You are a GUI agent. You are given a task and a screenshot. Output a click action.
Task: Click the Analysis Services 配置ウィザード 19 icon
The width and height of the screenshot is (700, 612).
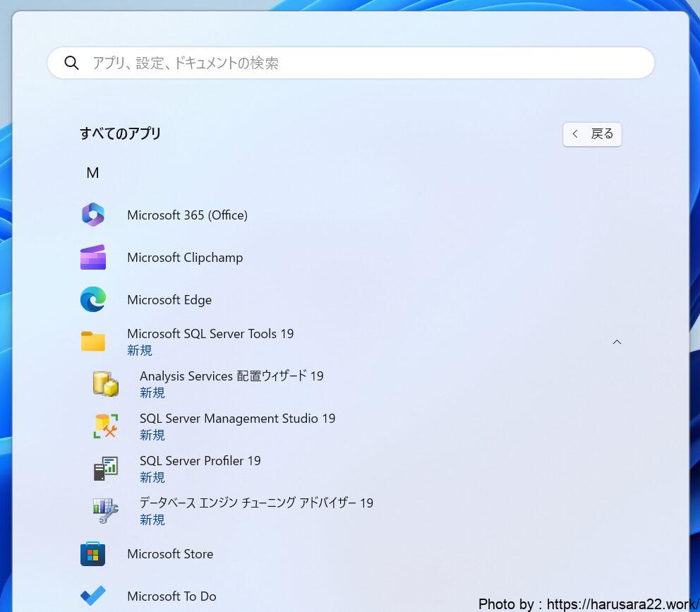tap(106, 383)
